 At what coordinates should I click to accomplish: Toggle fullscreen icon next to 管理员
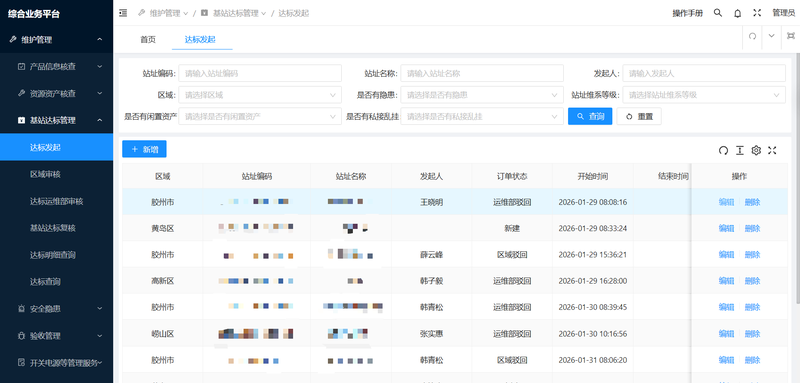point(757,13)
